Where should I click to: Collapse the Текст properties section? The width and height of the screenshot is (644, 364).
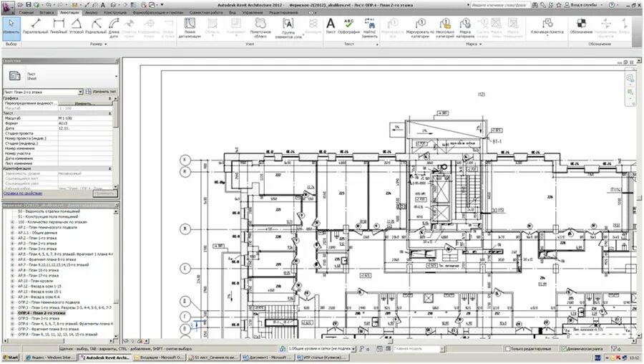tap(110, 113)
